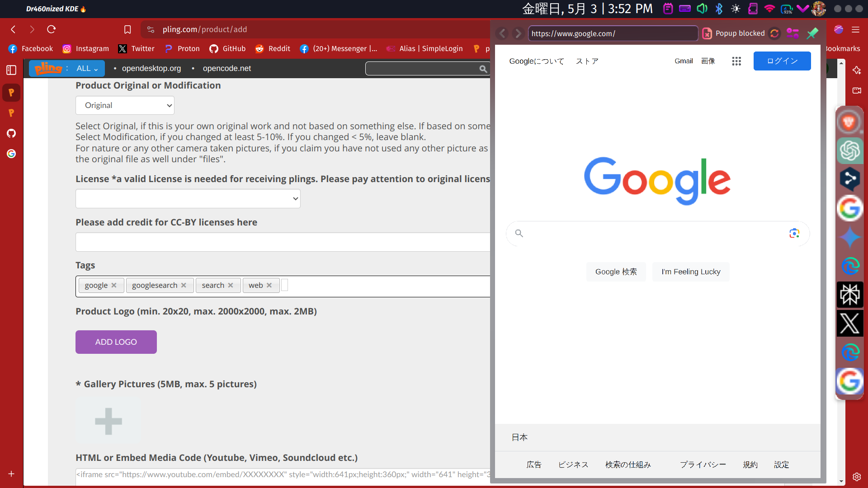The width and height of the screenshot is (868, 488).
Task: Click I'm Feeling Lucky button
Action: (691, 272)
